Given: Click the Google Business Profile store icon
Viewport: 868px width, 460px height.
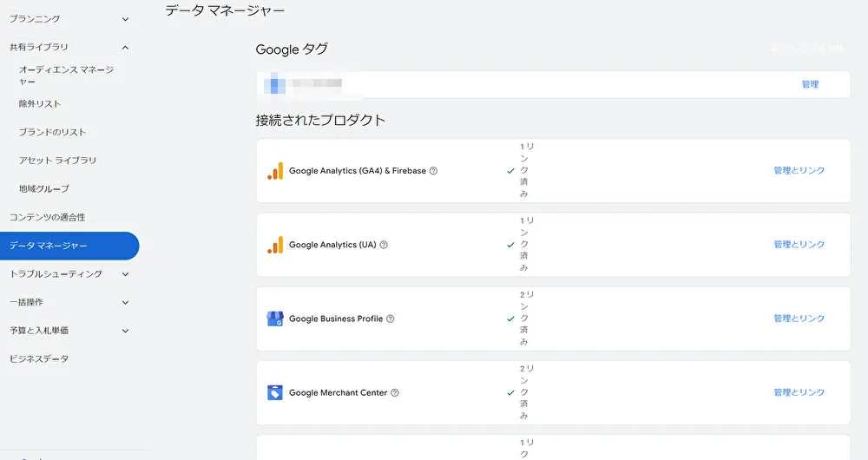Looking at the screenshot, I should (275, 319).
